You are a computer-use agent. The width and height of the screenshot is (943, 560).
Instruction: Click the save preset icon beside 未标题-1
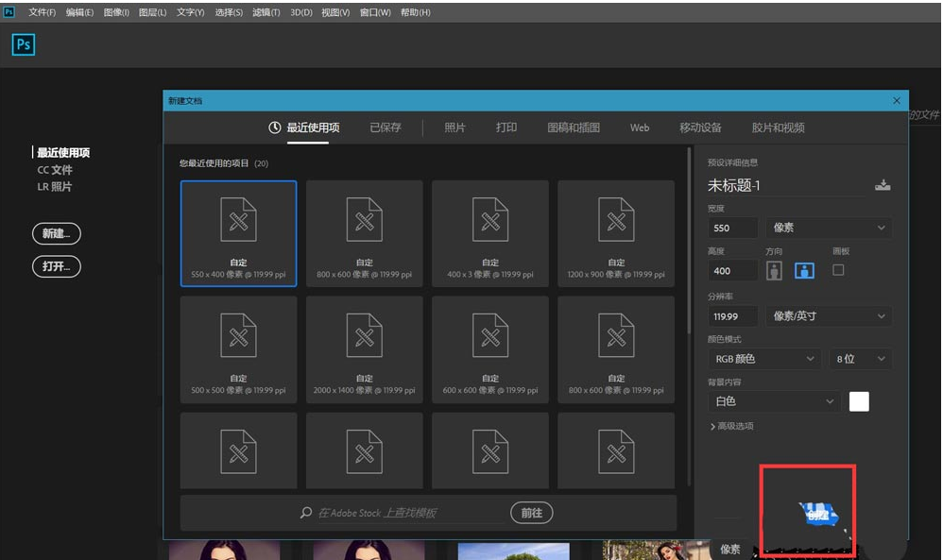(x=883, y=185)
